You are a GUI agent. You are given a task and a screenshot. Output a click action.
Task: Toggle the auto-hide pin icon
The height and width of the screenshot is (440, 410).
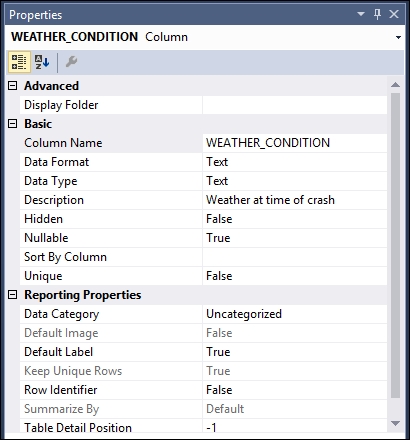378,14
